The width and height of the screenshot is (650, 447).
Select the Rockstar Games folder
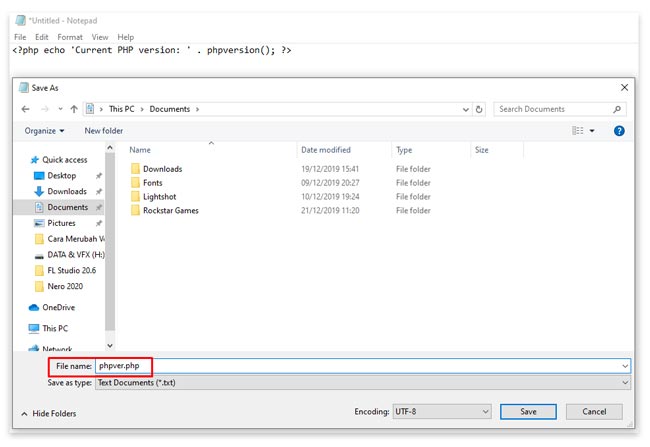pos(171,210)
